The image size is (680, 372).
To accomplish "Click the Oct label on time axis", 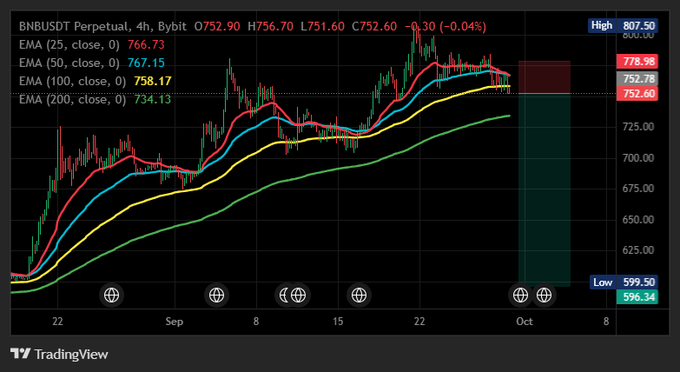I will [x=524, y=322].
